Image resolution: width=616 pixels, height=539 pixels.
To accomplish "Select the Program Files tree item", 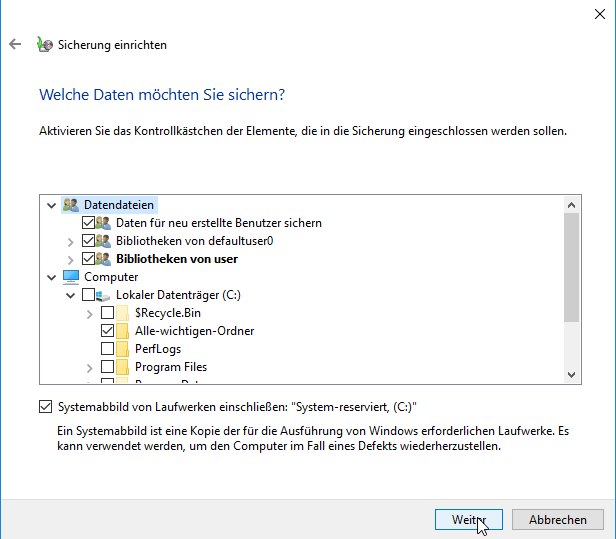I will coord(171,367).
